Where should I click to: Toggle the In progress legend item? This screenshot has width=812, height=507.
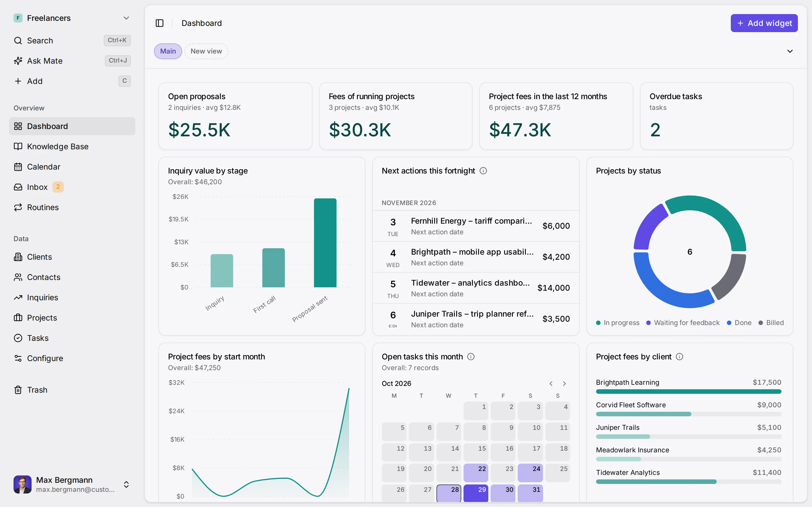(618, 323)
